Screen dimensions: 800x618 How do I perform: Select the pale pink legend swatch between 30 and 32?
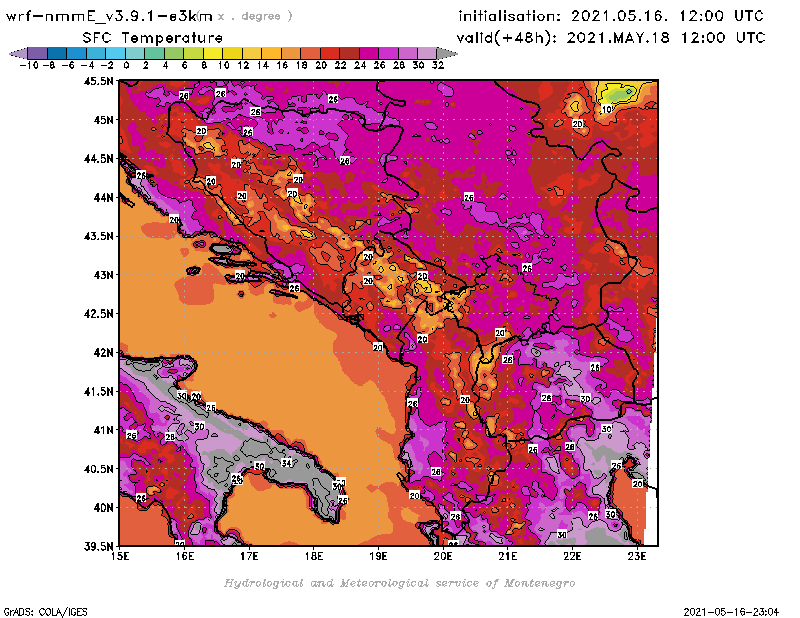point(427,53)
